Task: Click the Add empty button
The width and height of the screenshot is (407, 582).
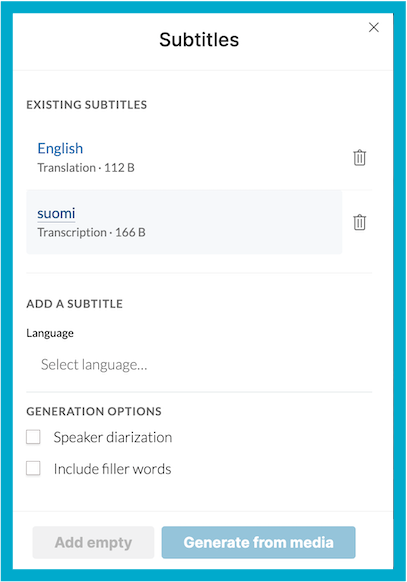Action: [93, 542]
